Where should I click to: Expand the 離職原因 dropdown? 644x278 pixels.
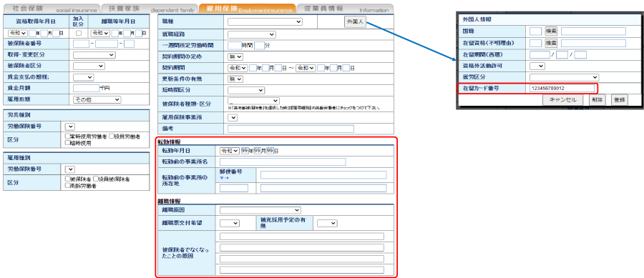click(x=260, y=210)
